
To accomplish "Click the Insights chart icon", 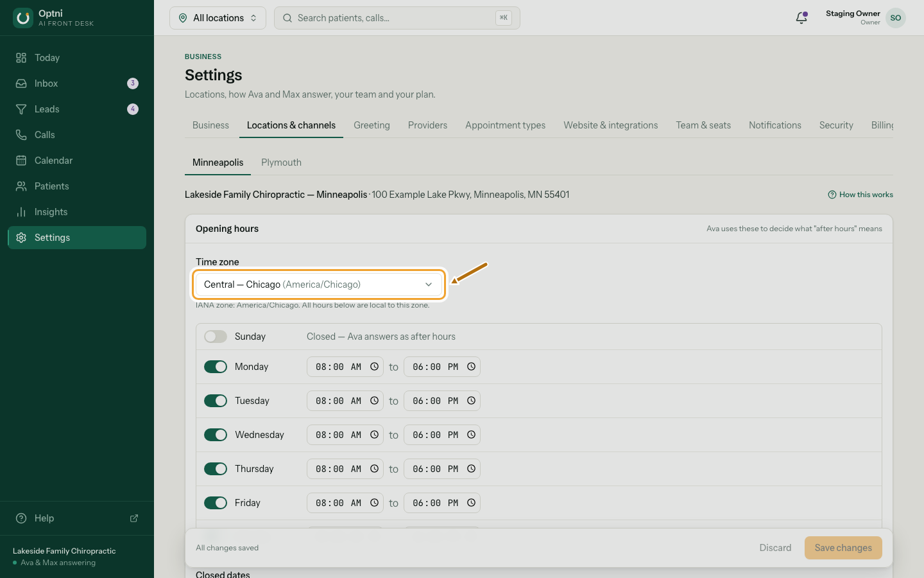I will tap(21, 212).
